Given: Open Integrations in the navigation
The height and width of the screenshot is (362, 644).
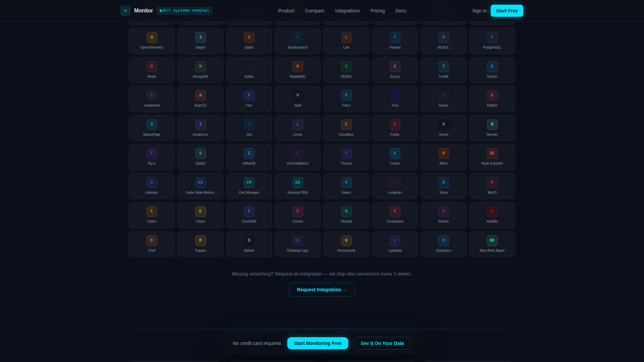Looking at the screenshot, I should tap(347, 11).
